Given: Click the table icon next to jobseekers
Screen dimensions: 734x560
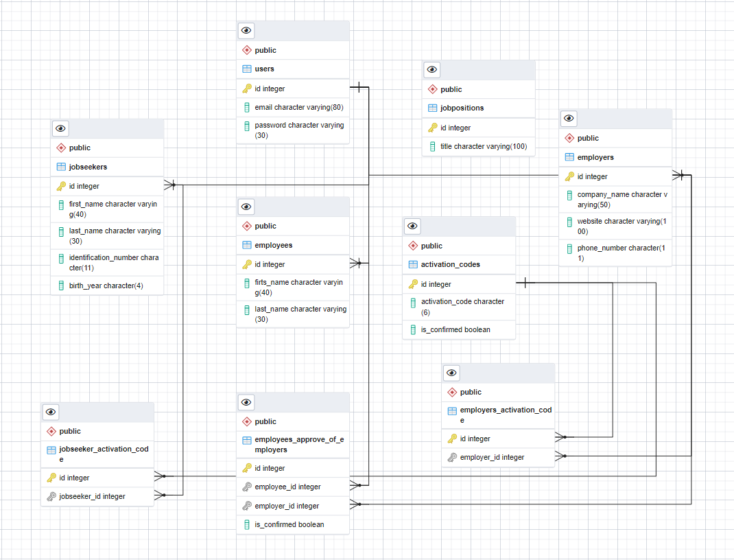Looking at the screenshot, I should [61, 167].
